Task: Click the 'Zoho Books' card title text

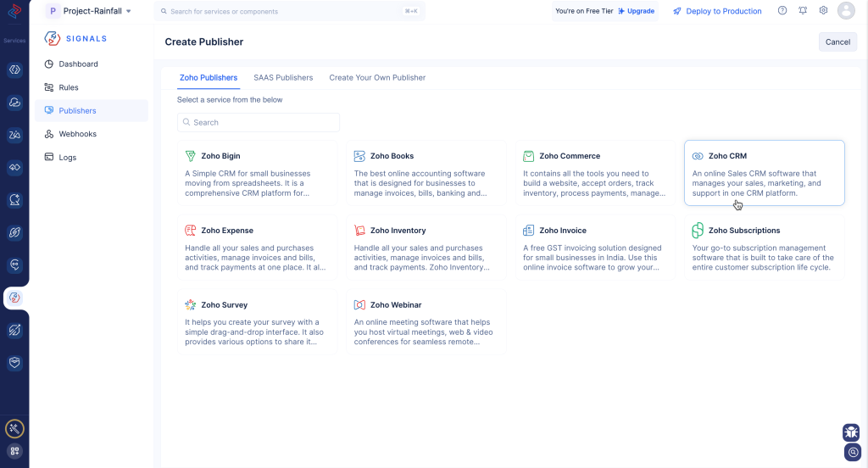Action: point(392,156)
